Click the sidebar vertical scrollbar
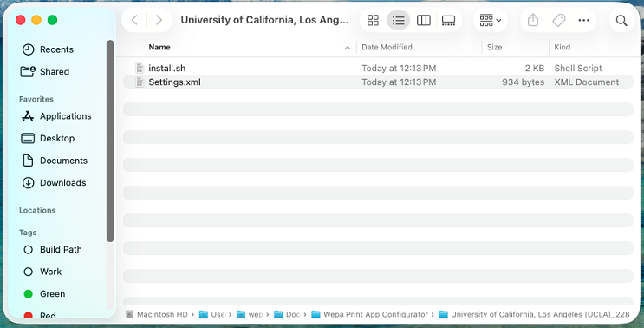The image size is (644, 328). point(110,141)
